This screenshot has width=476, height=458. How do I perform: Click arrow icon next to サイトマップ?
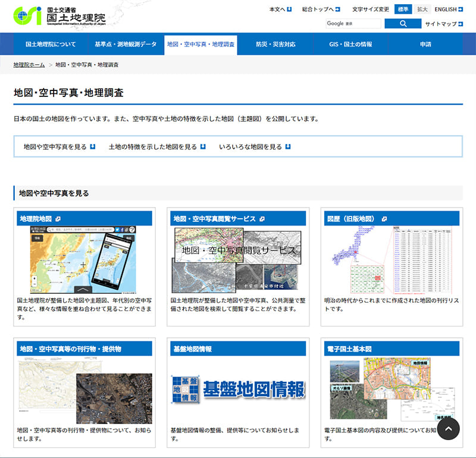click(x=461, y=24)
